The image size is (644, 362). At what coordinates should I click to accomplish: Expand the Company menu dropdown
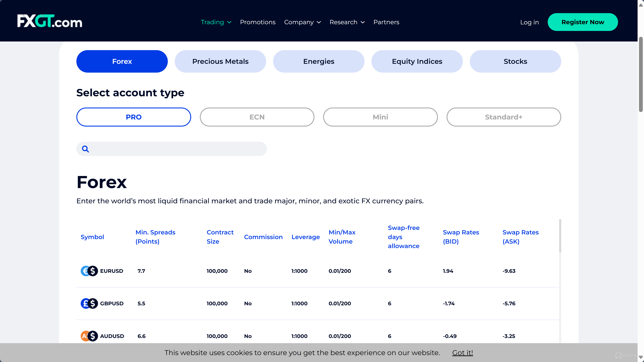point(302,22)
